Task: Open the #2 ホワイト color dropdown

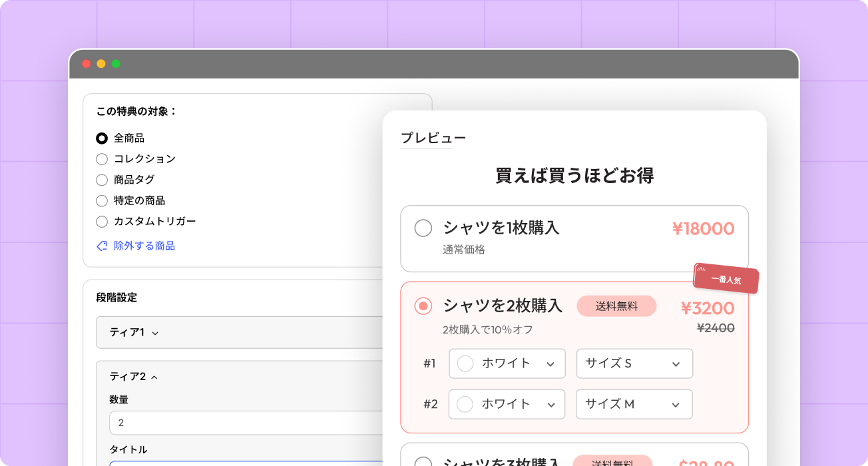Action: [507, 404]
